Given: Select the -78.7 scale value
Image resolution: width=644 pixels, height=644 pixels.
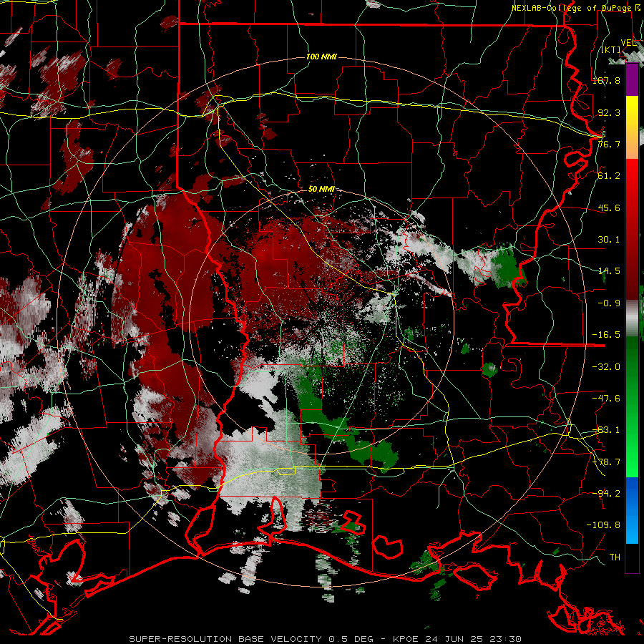Looking at the screenshot, I should pyautogui.click(x=606, y=462).
